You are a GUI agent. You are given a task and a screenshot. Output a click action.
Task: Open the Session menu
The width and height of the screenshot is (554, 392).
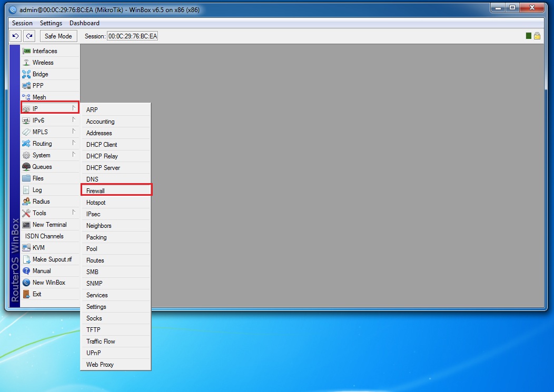click(22, 23)
